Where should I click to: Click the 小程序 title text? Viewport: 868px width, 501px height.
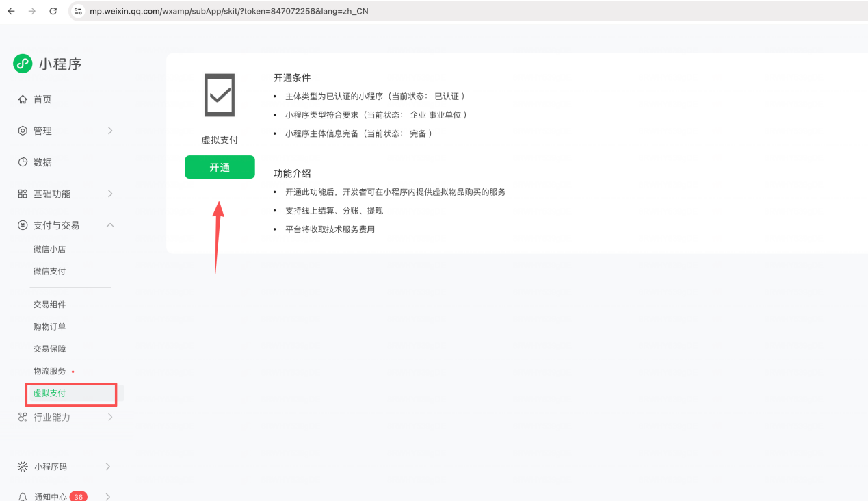click(60, 64)
